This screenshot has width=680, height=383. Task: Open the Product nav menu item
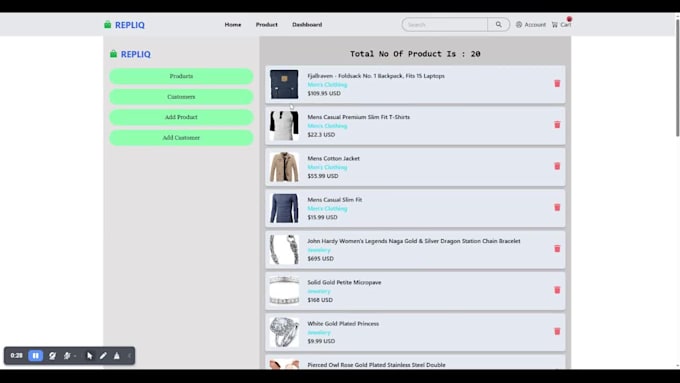point(267,25)
